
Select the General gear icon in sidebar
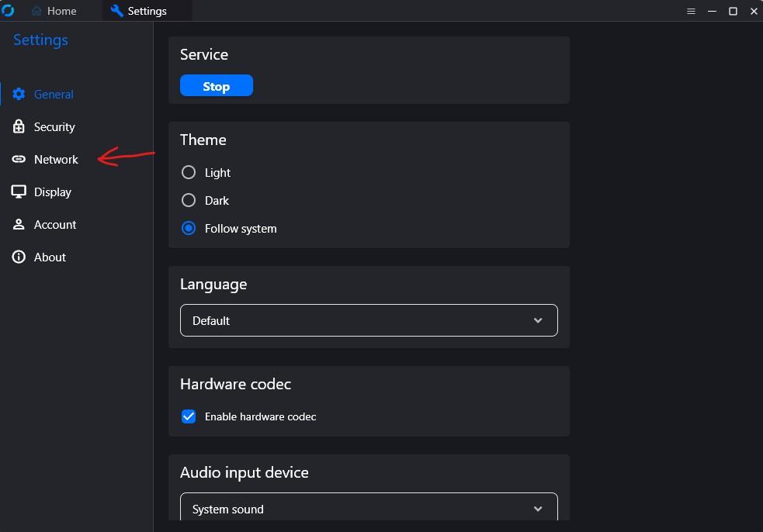point(19,94)
